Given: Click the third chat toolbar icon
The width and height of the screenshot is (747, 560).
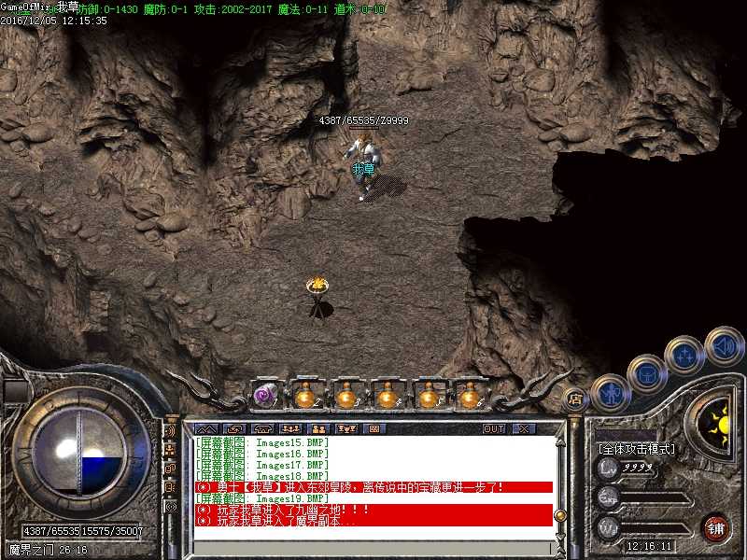Looking at the screenshot, I should point(262,428).
